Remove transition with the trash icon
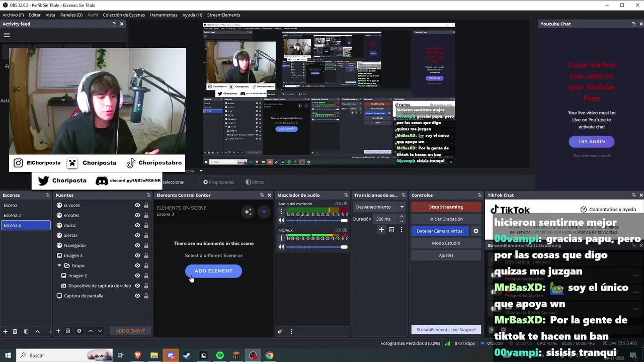This screenshot has height=362, width=644. coord(391,230)
